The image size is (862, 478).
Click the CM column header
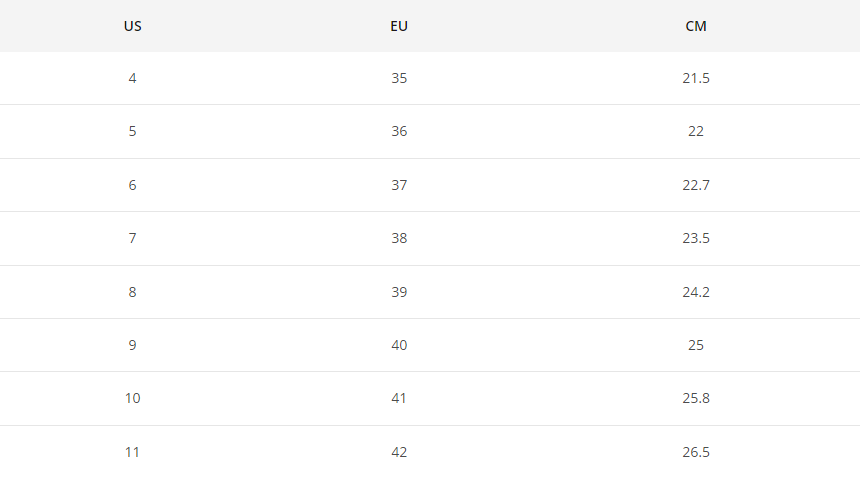point(696,26)
